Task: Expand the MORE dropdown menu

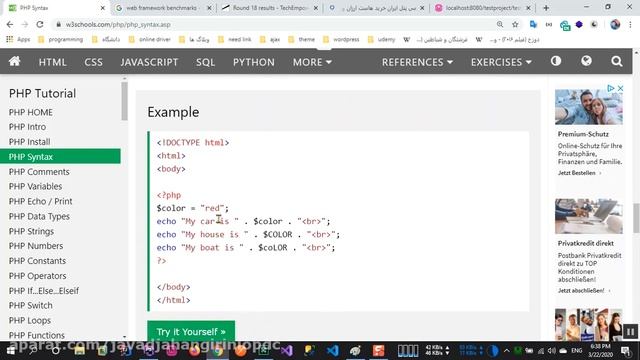Action: pos(312,62)
